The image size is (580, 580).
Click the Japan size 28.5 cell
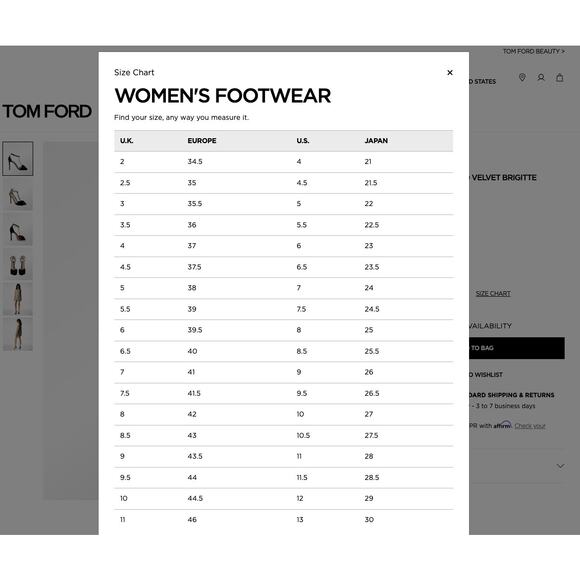[372, 478]
